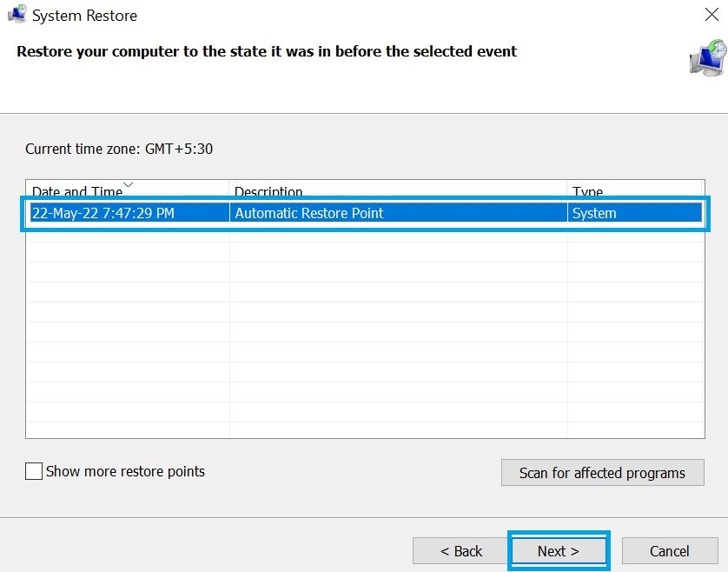Click the Automatic Restore Point description text
Viewport: 728px width, 572px height.
coord(311,212)
